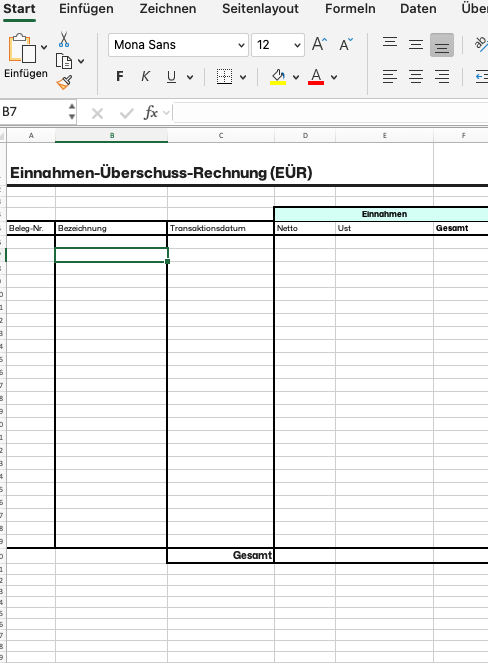Click the Einfügen paste clipboard icon
The image size is (488, 663).
(22, 48)
